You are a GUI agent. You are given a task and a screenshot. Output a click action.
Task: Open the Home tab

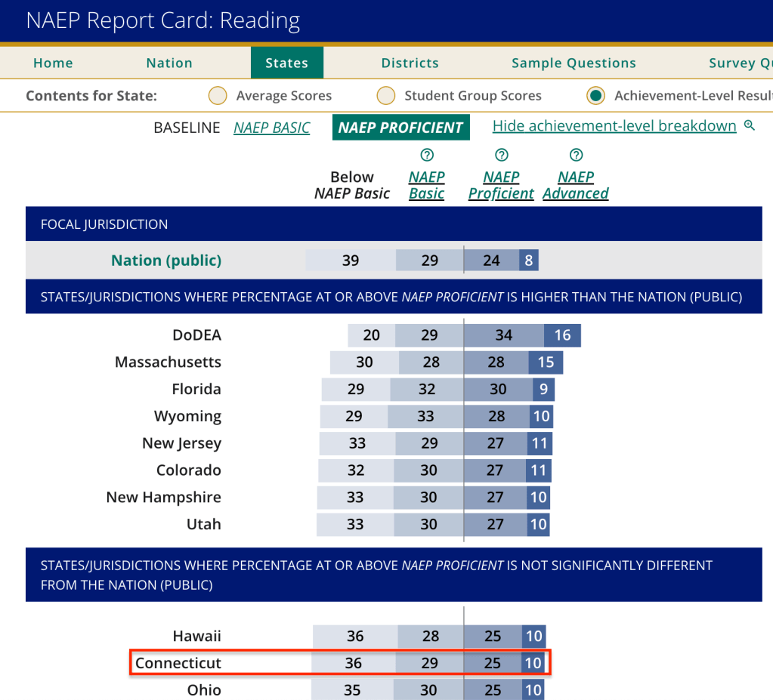tap(53, 63)
